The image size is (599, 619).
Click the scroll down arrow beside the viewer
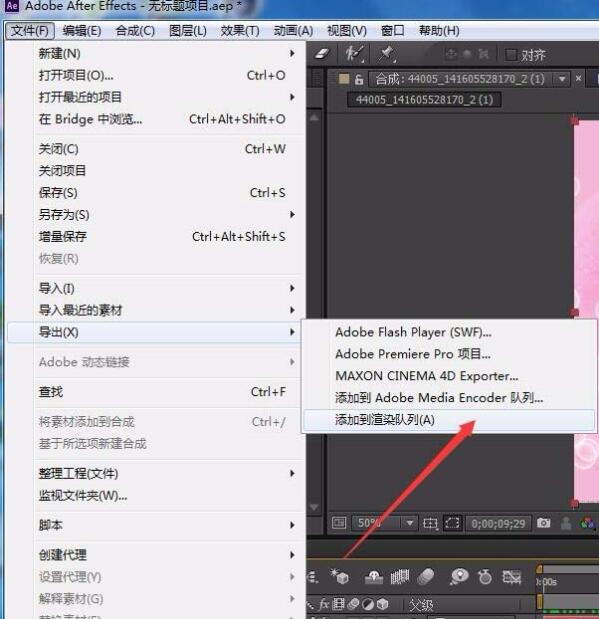[x=314, y=507]
